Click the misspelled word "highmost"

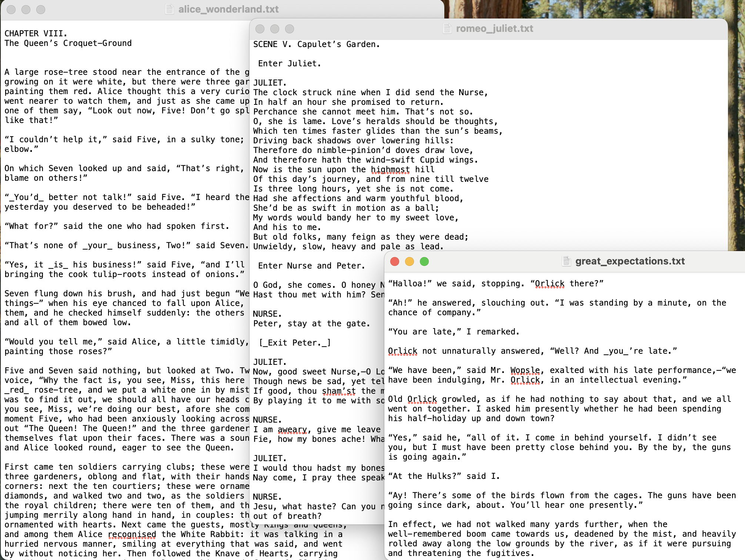pyautogui.click(x=390, y=170)
